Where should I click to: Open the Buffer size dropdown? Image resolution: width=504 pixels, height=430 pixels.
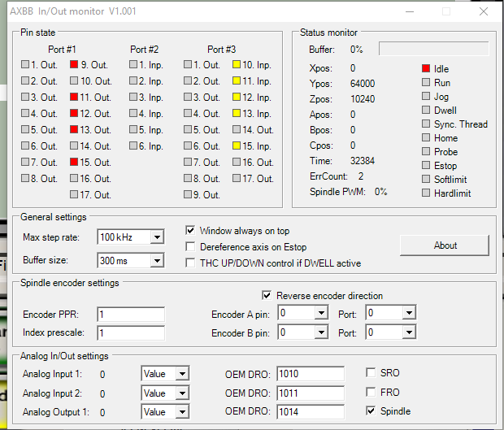pyautogui.click(x=157, y=261)
